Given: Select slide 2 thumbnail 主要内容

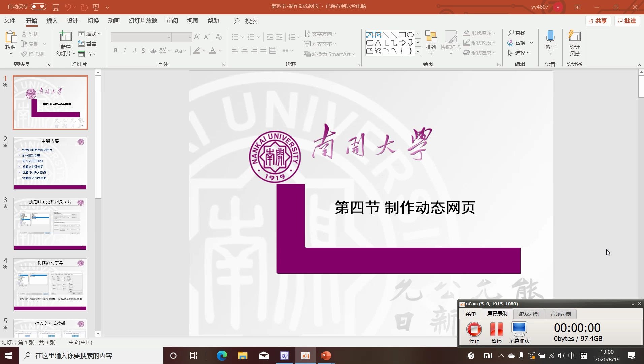Looking at the screenshot, I should [x=50, y=163].
